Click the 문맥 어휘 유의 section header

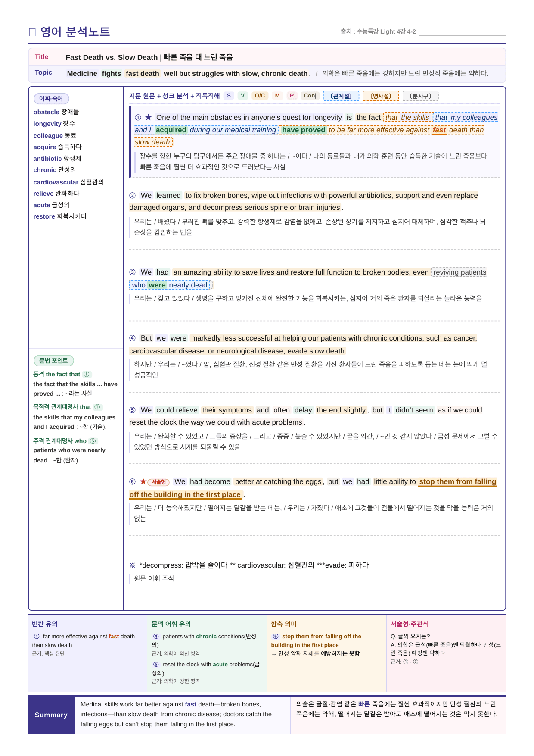(171, 624)
